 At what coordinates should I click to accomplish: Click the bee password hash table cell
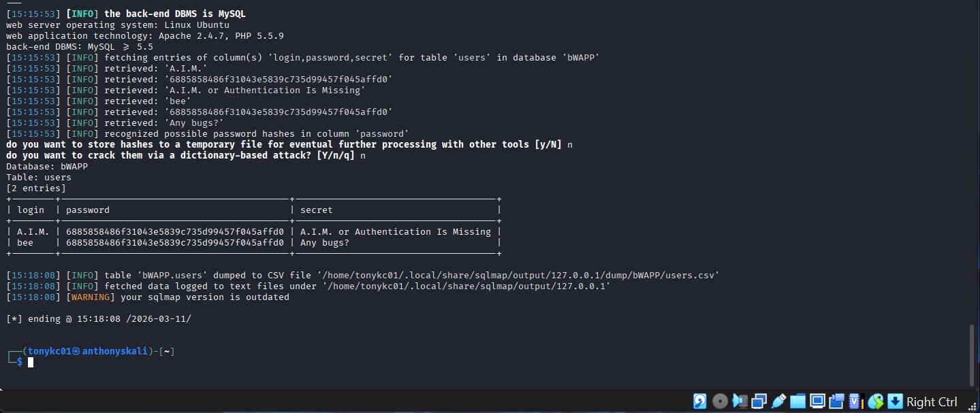pyautogui.click(x=174, y=242)
